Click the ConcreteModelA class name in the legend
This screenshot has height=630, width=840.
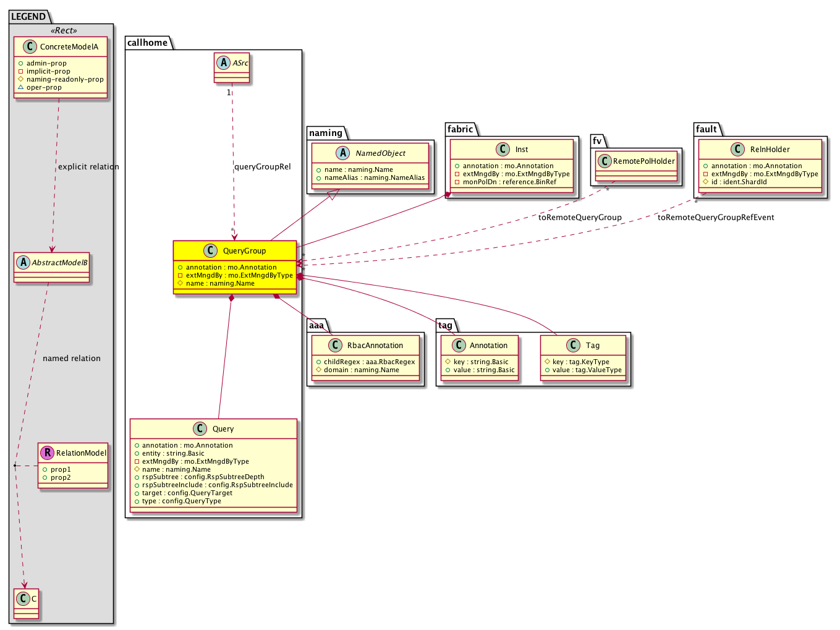[x=69, y=46]
